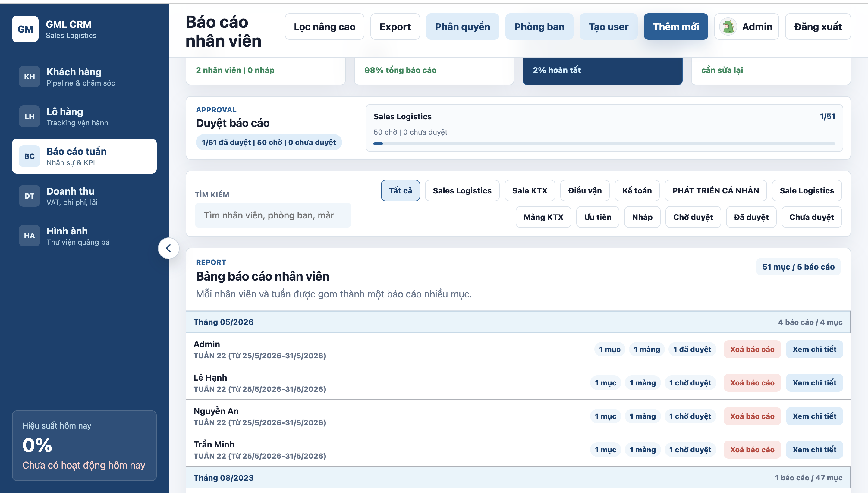Viewport: 868px width, 493px height.
Task: Filter by Sale Logistics chip
Action: click(x=807, y=191)
